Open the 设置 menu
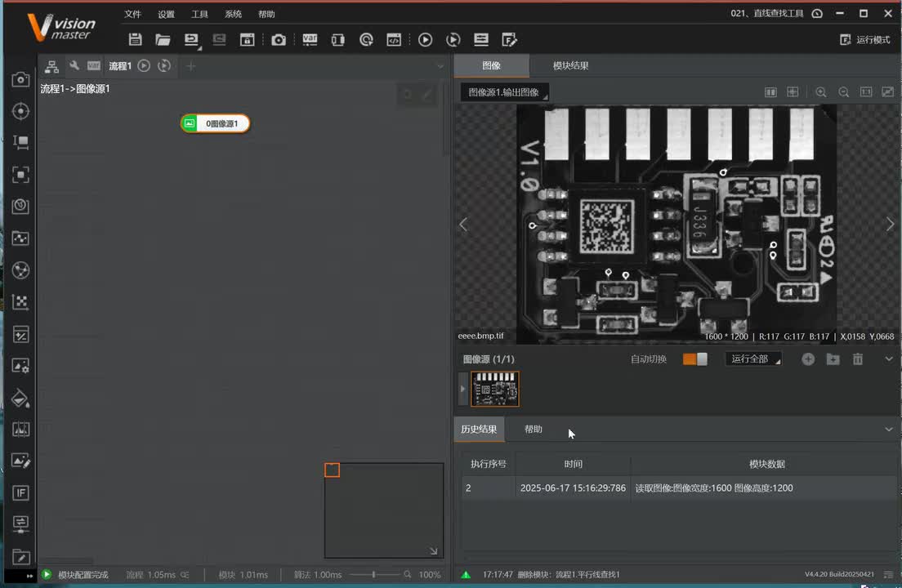This screenshot has width=902, height=588. tap(166, 14)
